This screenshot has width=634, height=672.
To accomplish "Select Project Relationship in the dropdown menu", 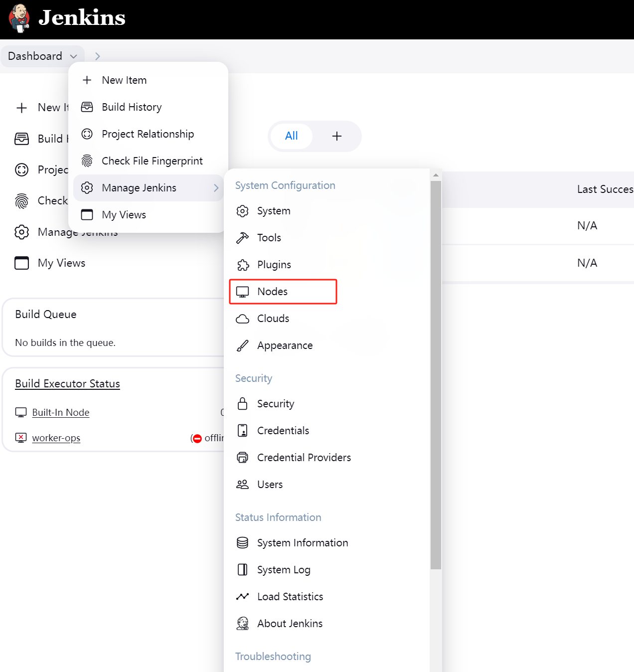I will pyautogui.click(x=148, y=134).
